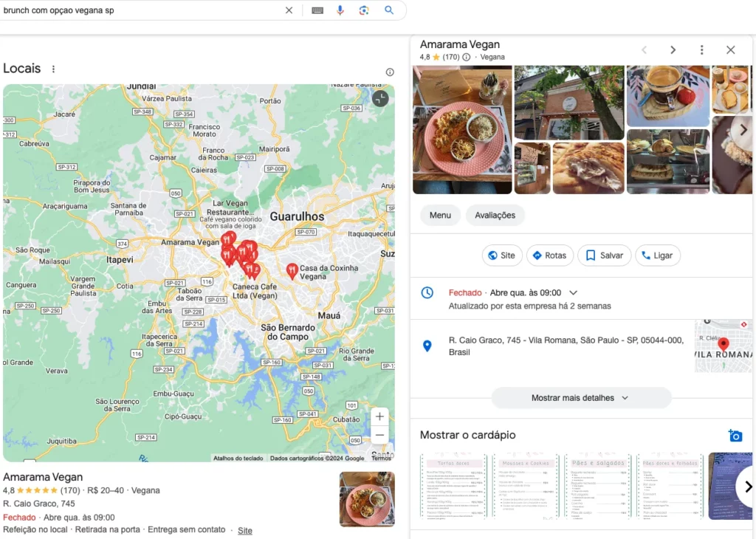This screenshot has height=539, width=756.
Task: Open the on-screen keyboard input tool
Action: click(x=317, y=10)
